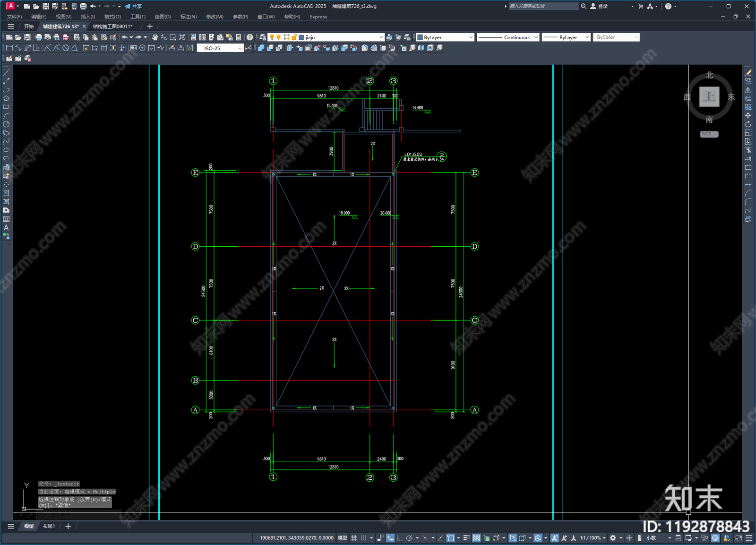The width and height of the screenshot is (756, 545).
Task: Switch to the 结构施工图08011 drawing tab
Action: point(112,26)
